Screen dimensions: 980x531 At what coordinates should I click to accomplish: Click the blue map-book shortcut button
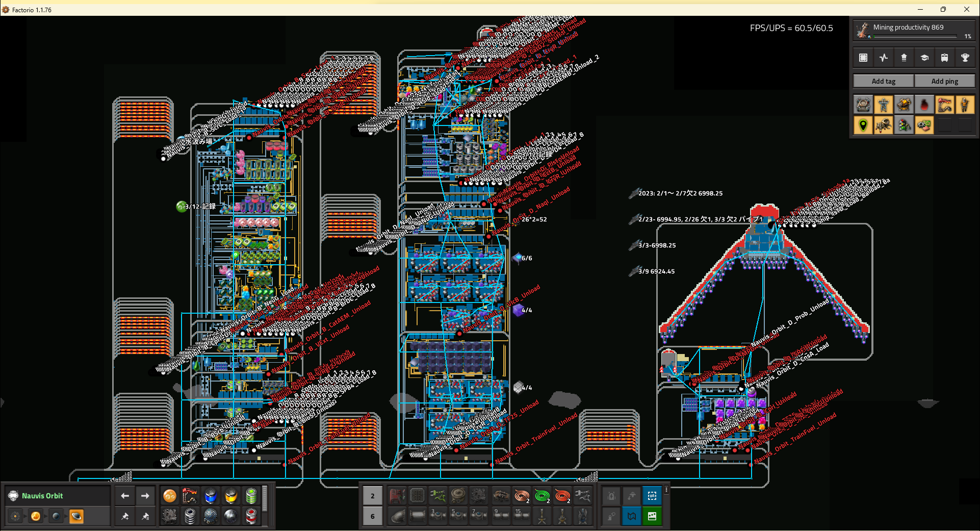tap(632, 516)
